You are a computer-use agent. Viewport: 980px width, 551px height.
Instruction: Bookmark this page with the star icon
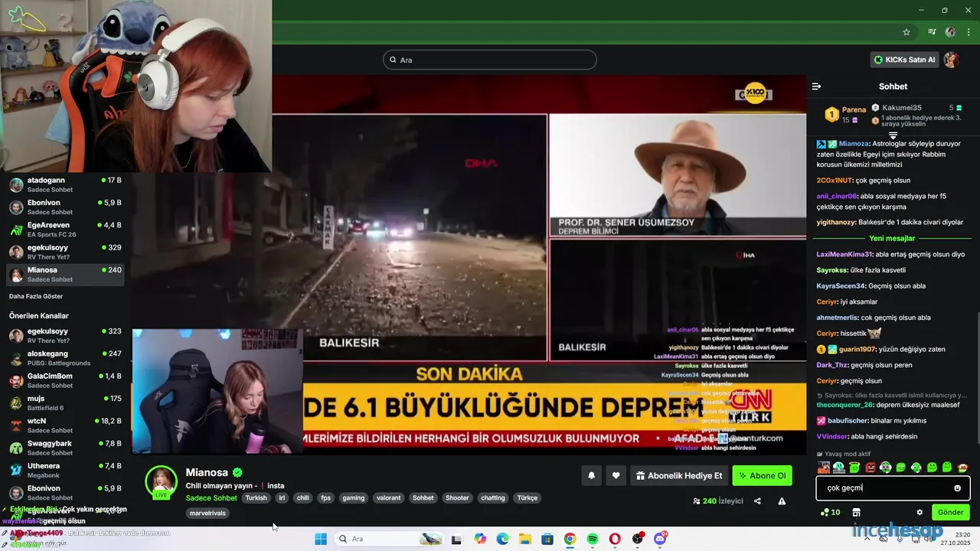click(906, 32)
